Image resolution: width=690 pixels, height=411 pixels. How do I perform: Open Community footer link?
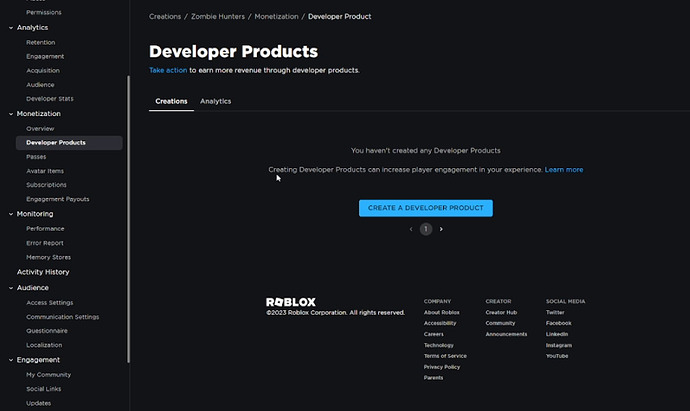click(500, 323)
